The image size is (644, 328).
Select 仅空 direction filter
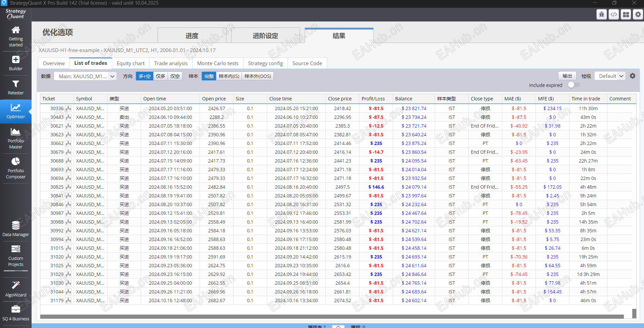(x=175, y=76)
